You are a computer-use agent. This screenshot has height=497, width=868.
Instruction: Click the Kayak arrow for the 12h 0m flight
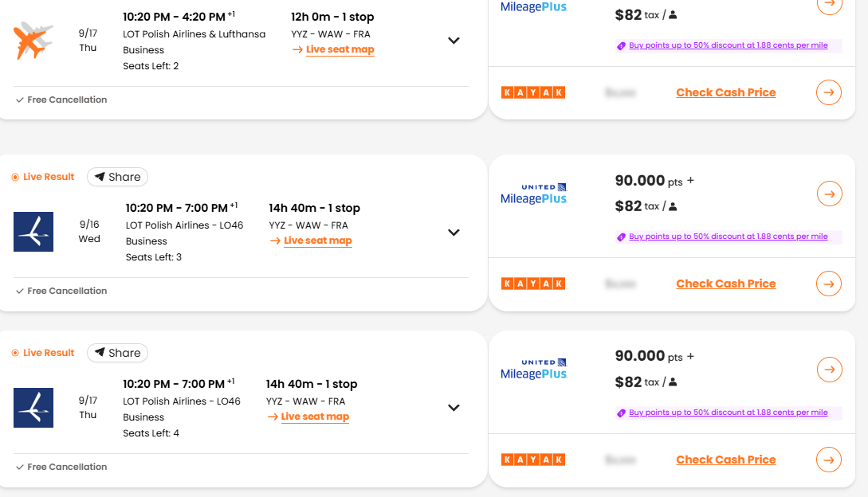[829, 92]
